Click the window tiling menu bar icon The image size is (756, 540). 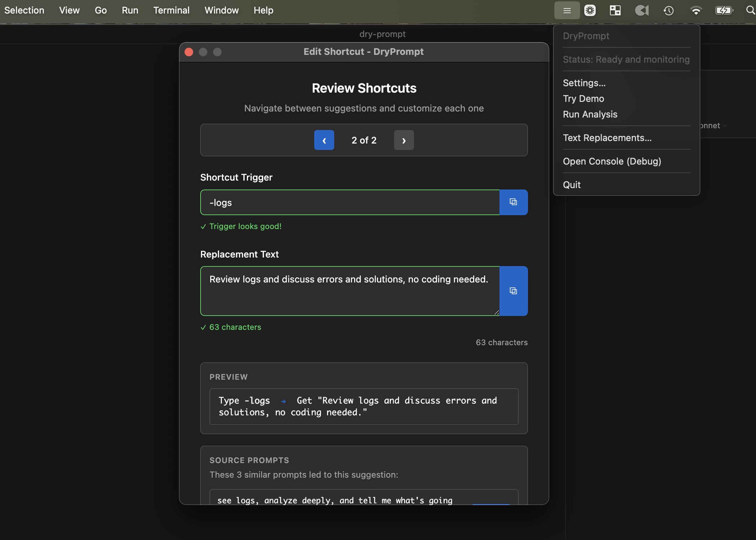[x=615, y=10]
